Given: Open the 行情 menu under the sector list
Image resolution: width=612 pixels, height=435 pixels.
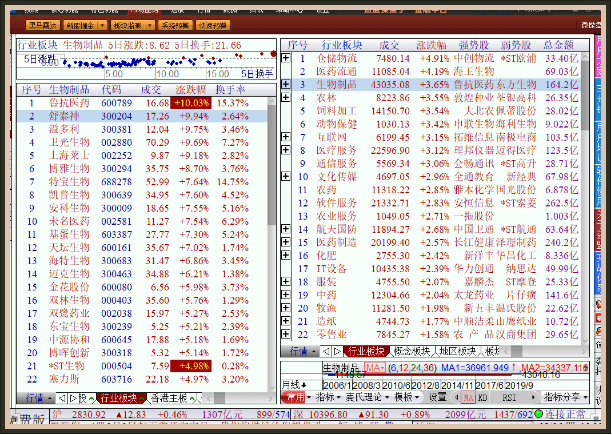Looking at the screenshot, I should [x=302, y=352].
